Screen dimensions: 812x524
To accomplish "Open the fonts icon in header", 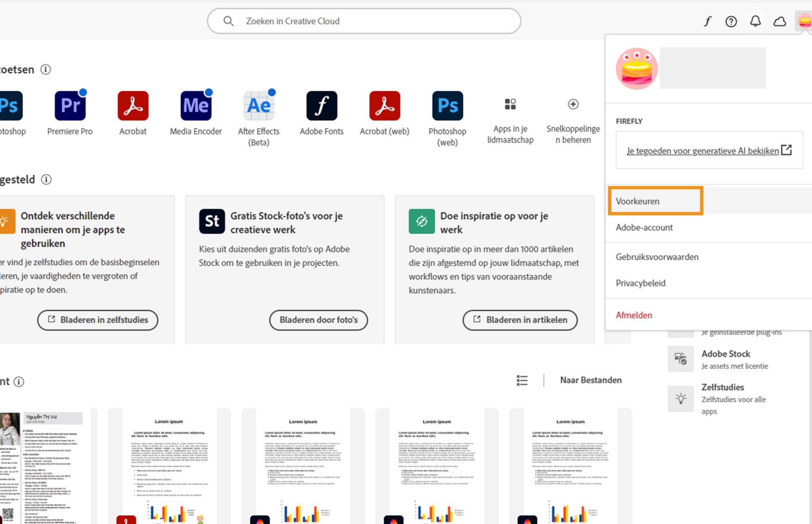I will click(x=708, y=21).
